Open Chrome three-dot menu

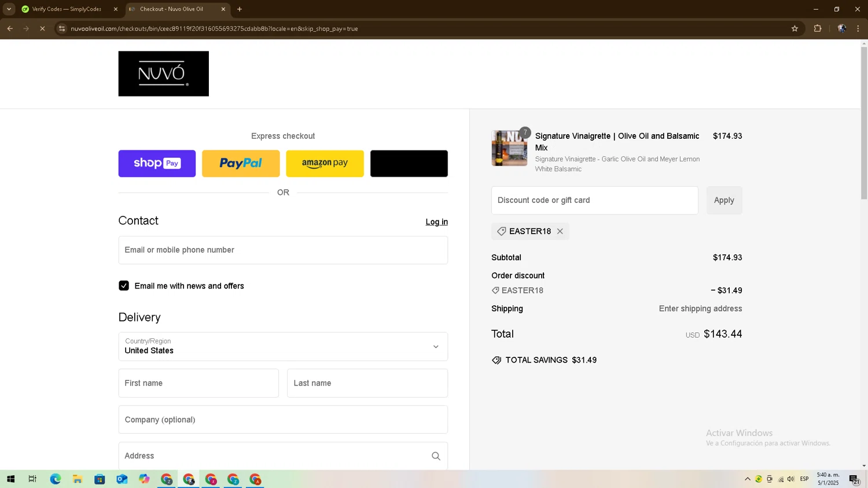coord(858,28)
